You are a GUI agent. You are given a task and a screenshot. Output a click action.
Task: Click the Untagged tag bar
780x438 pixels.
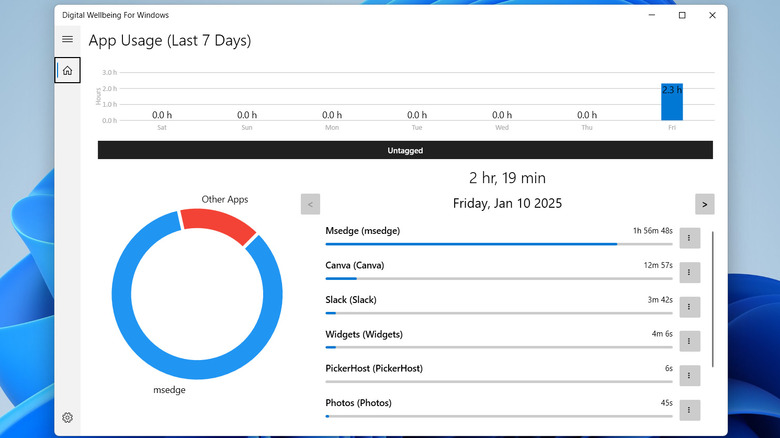coord(405,150)
